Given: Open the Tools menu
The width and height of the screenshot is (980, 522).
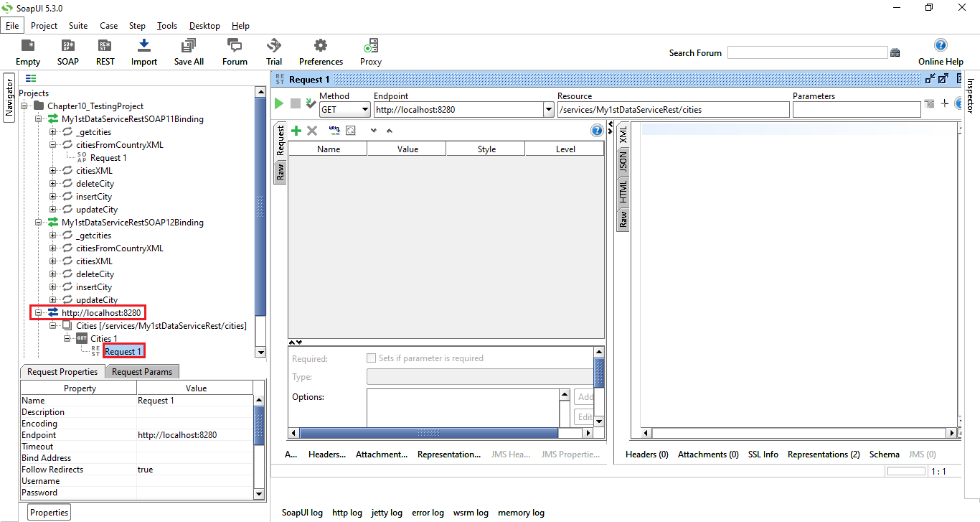Looking at the screenshot, I should pos(167,26).
